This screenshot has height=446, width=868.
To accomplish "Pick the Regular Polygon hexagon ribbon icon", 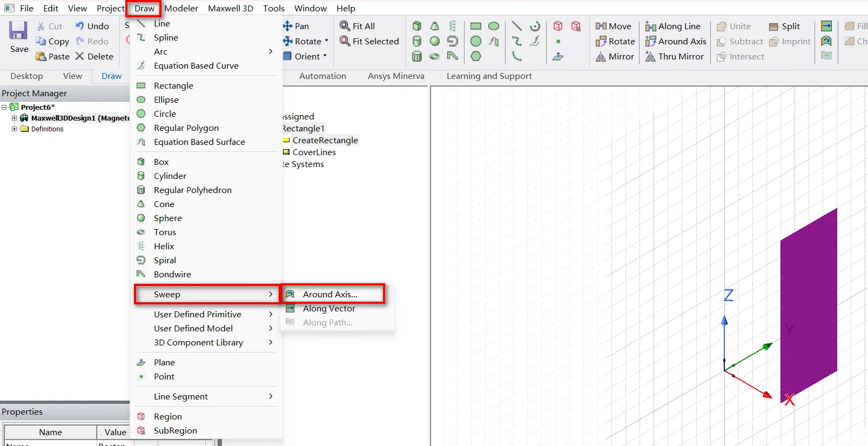I will (x=476, y=56).
